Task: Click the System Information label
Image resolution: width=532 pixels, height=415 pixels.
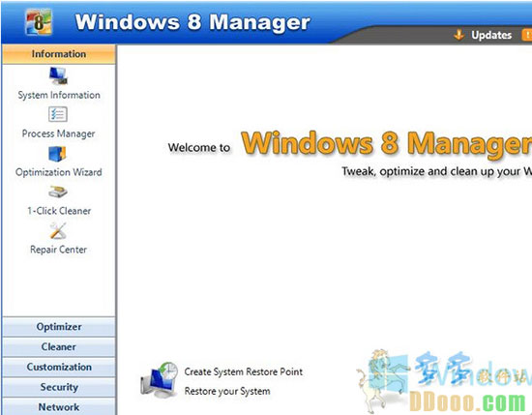Action: coord(59,95)
